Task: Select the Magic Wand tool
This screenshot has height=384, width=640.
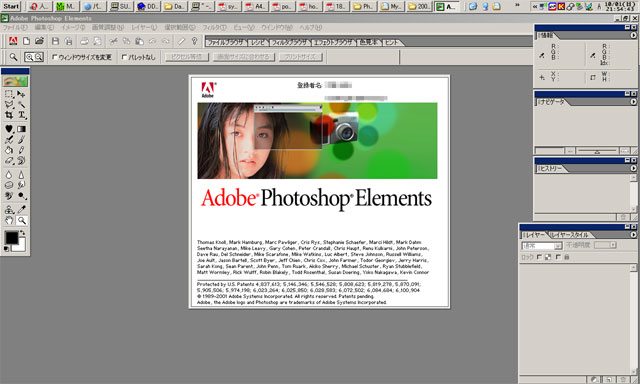Action: pos(21,105)
